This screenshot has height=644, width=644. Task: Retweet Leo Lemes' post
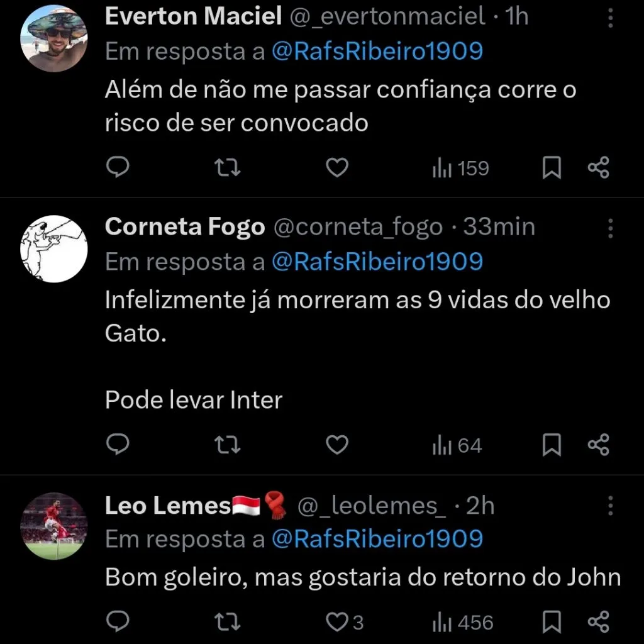coord(226,621)
